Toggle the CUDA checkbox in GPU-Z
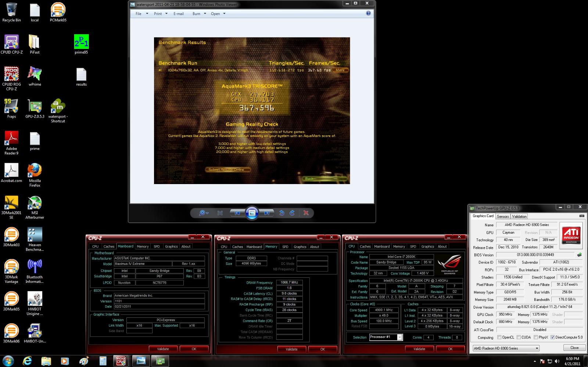Image resolution: width=588 pixels, height=367 pixels. pos(519,337)
